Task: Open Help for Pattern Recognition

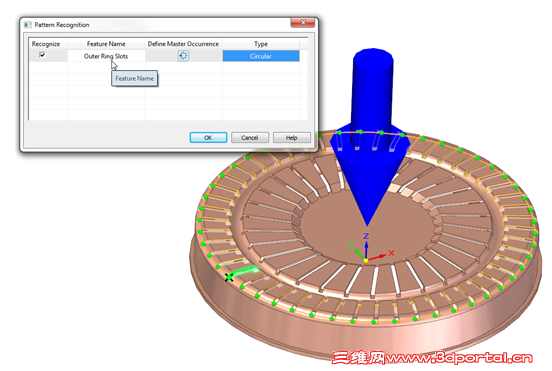Action: [x=291, y=138]
